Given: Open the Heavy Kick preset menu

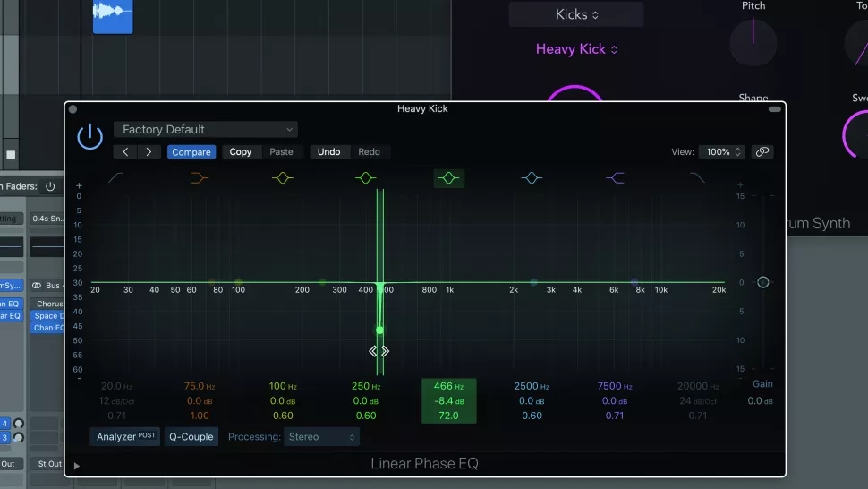Looking at the screenshot, I should coord(576,49).
